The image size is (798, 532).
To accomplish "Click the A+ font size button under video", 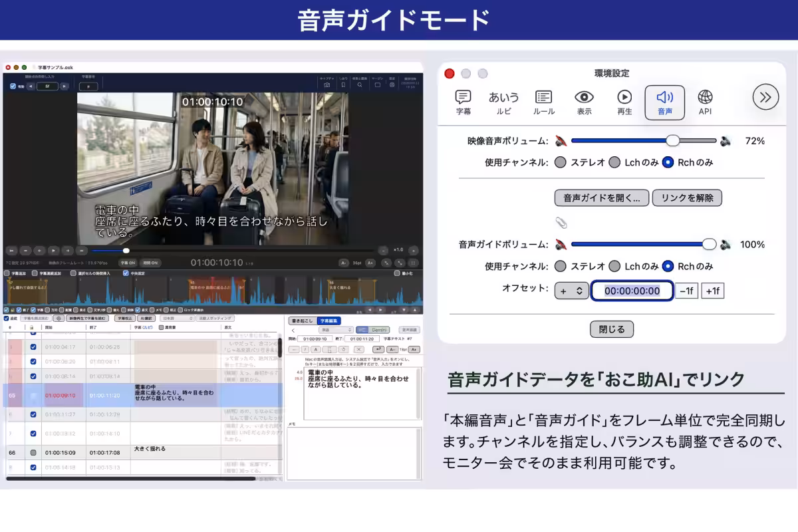I will tap(370, 263).
